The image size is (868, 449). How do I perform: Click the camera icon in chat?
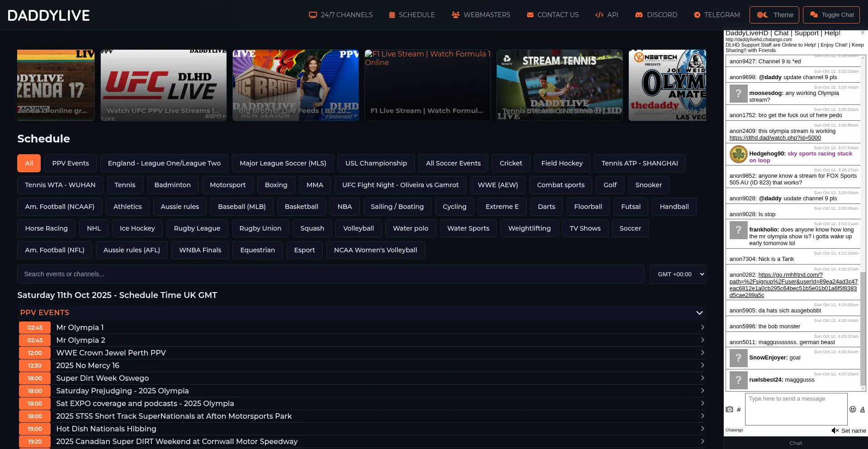729,409
